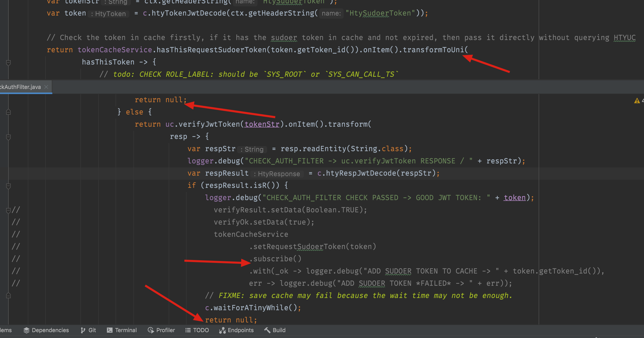Click the String inlay hint after respStr
The height and width of the screenshot is (338, 644).
tap(252, 149)
